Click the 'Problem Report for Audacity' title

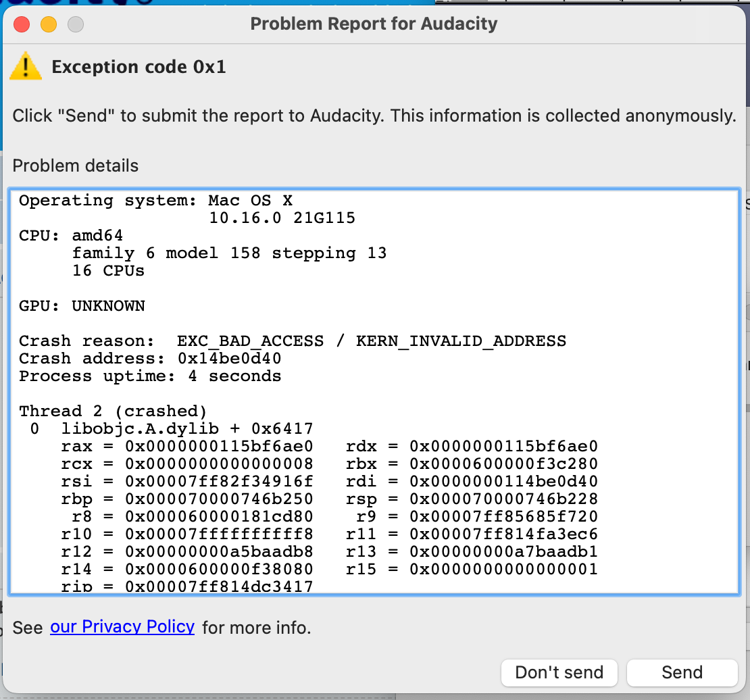point(374,24)
